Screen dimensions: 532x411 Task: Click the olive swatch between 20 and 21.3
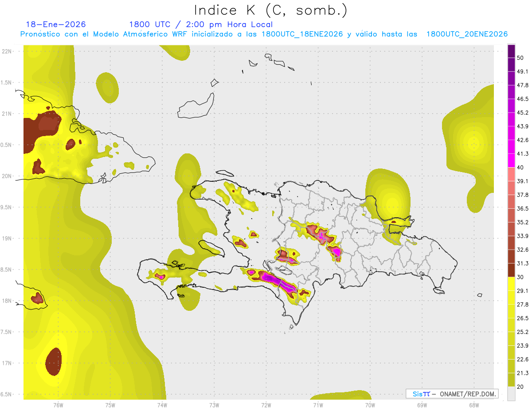click(511, 380)
